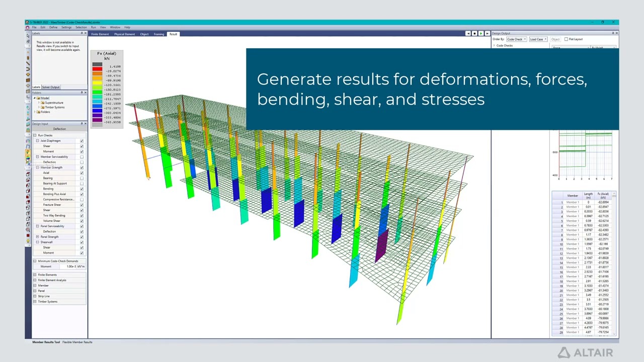Close the Design Input panel
644x362 pixels.
[x=86, y=124]
